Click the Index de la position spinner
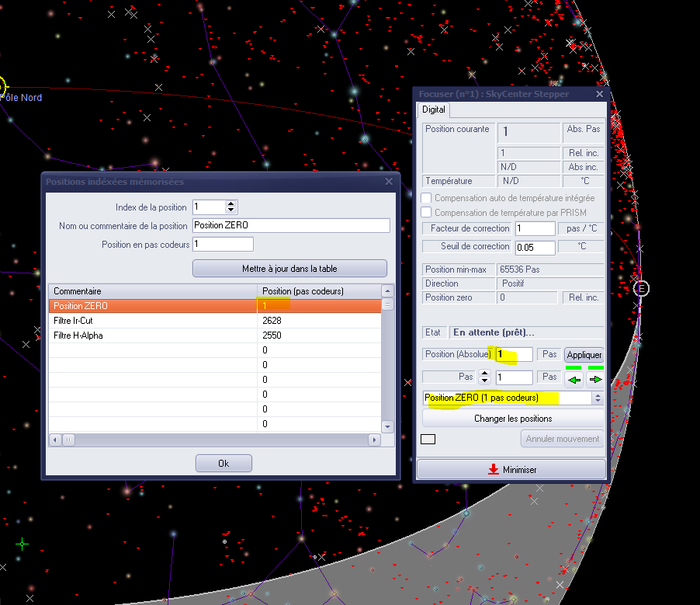The width and height of the screenshot is (700, 605). tap(230, 207)
